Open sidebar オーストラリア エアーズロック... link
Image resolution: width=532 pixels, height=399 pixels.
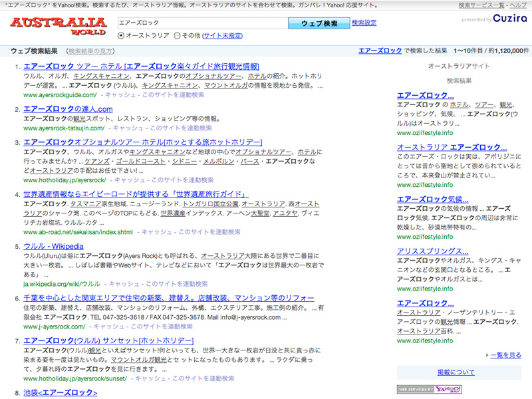[452, 148]
